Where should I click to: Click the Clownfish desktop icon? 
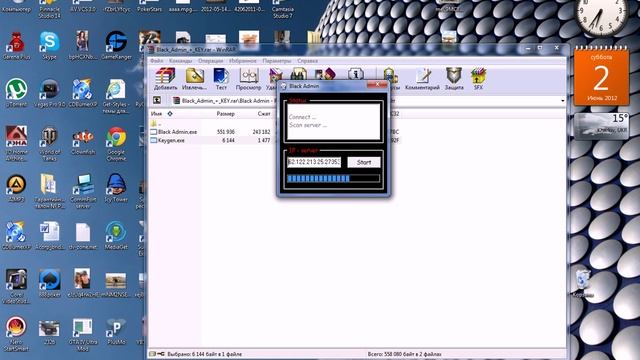[83, 141]
